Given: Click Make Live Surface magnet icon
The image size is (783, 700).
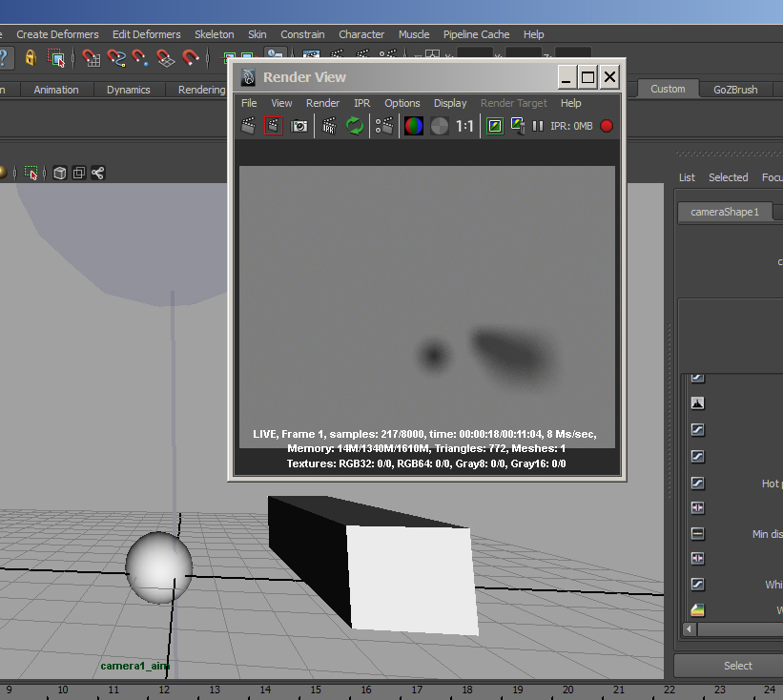Looking at the screenshot, I should pos(190,58).
